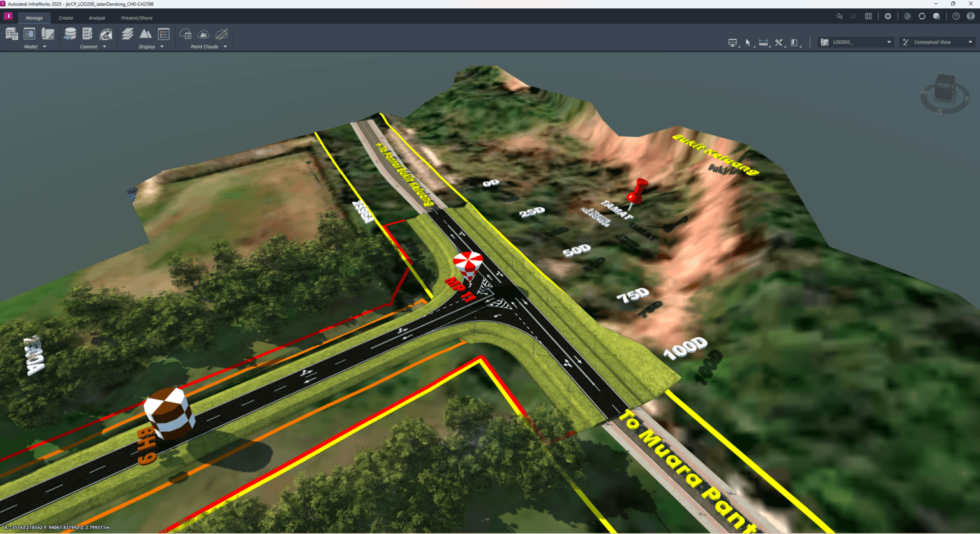The height and width of the screenshot is (534, 980).
Task: Click the building grid icon in Content
Action: tap(87, 34)
